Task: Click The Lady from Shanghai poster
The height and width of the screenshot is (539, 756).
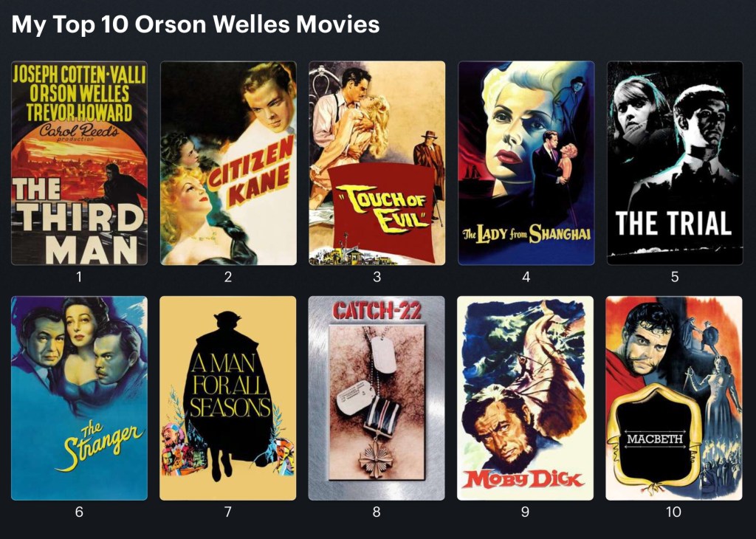Action: [526, 163]
